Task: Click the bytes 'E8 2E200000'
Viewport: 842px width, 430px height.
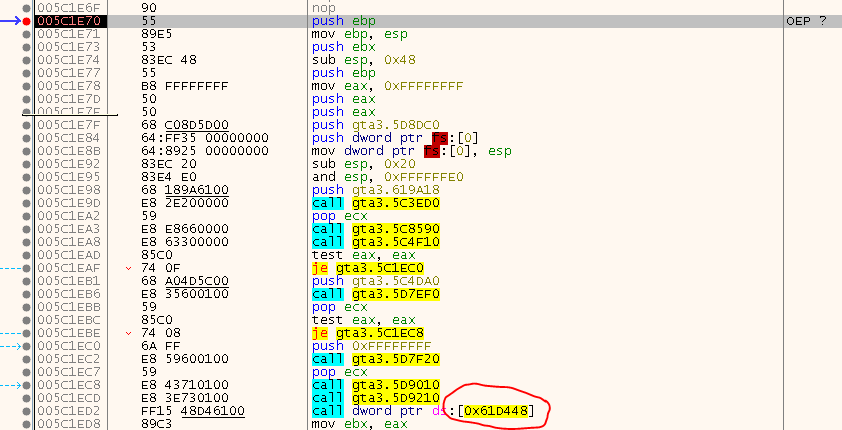Action: [x=185, y=203]
